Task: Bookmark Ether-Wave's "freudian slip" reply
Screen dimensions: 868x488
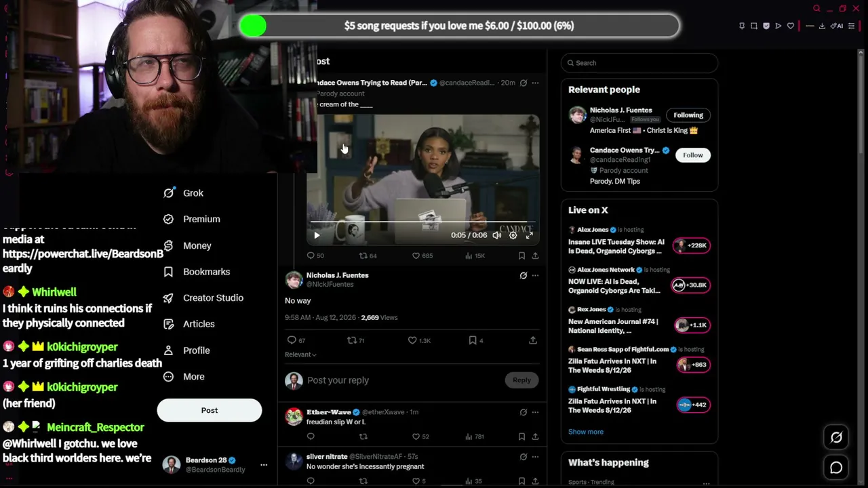Action: coord(521,436)
